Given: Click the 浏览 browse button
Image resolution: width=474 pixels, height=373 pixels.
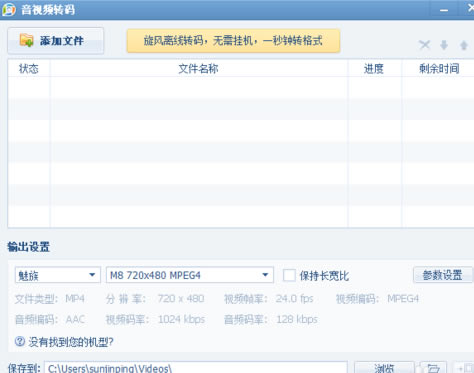Looking at the screenshot, I should pos(384,368).
